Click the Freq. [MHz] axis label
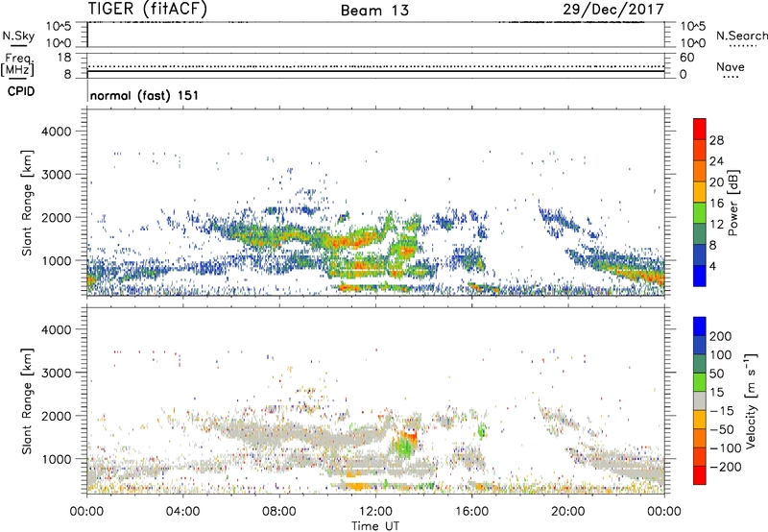Viewport: 768px width, 532px height. coord(17,65)
